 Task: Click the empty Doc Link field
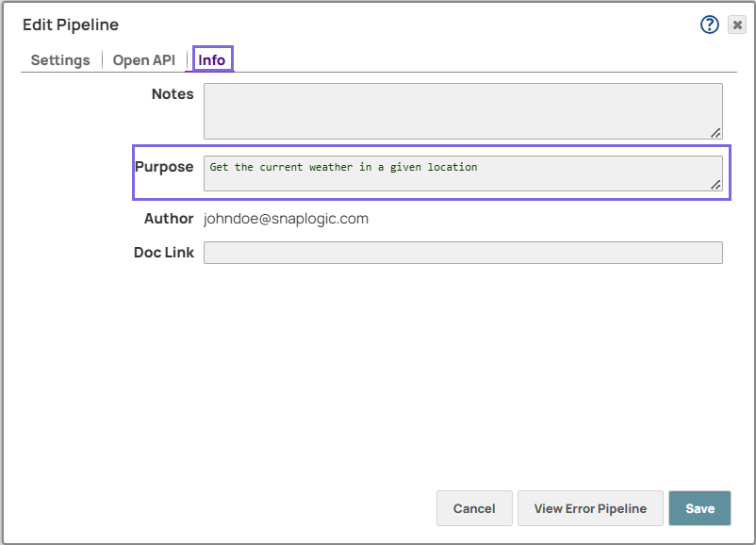pos(463,252)
